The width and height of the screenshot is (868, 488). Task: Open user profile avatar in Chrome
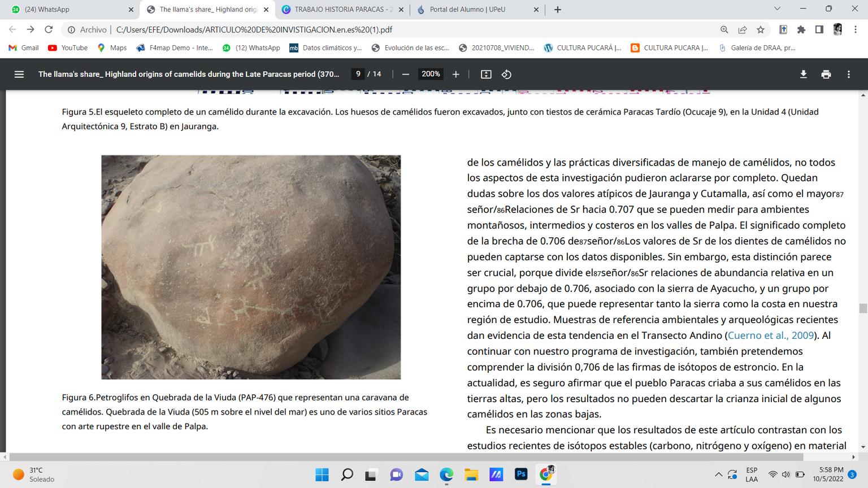[837, 29]
